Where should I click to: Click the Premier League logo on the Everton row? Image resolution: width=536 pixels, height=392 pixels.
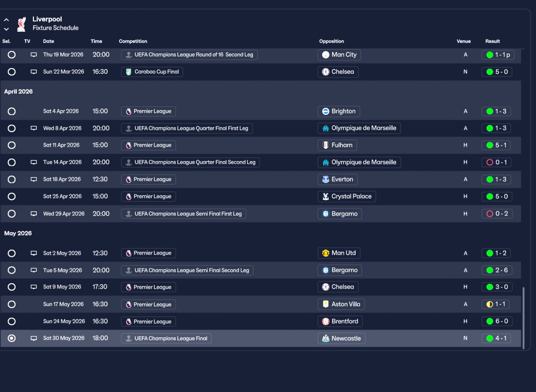click(x=129, y=179)
